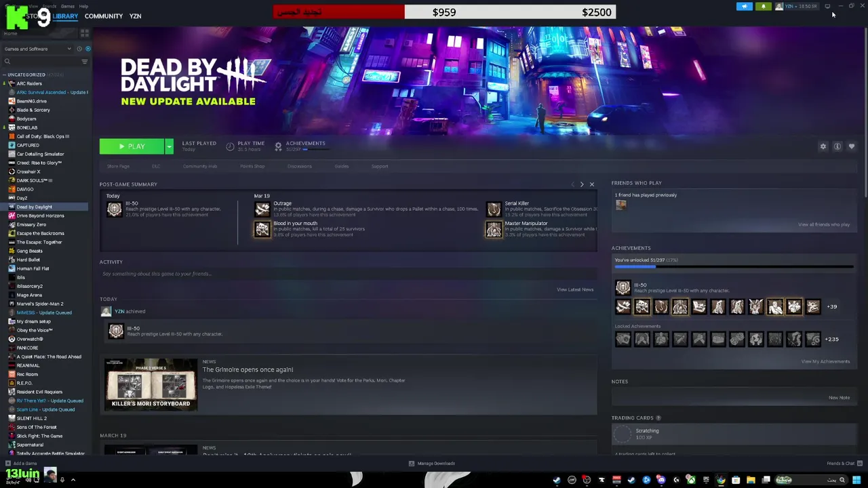The image size is (868, 488).
Task: Open Discussions link
Action: 300,166
